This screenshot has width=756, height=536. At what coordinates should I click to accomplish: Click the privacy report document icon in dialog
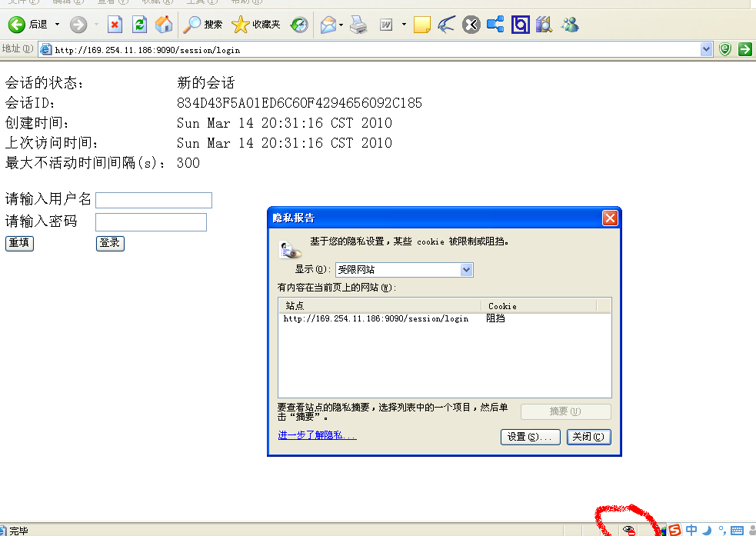(x=290, y=250)
